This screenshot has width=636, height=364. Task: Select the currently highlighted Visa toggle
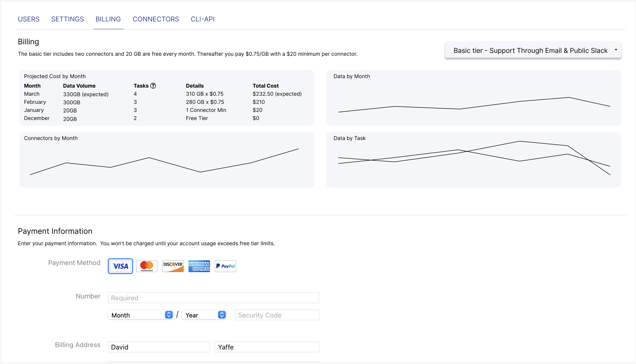[120, 266]
